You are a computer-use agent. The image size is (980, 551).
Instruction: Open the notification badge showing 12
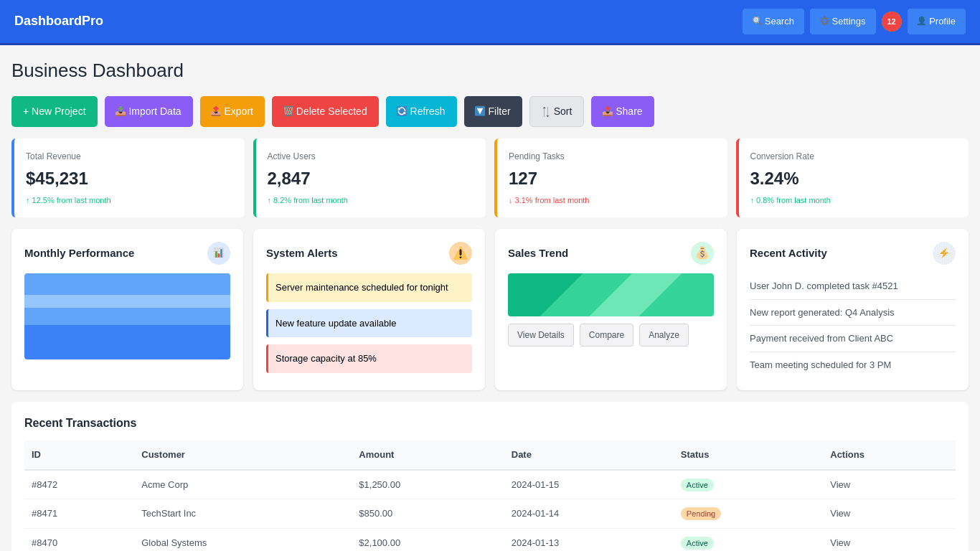point(892,22)
